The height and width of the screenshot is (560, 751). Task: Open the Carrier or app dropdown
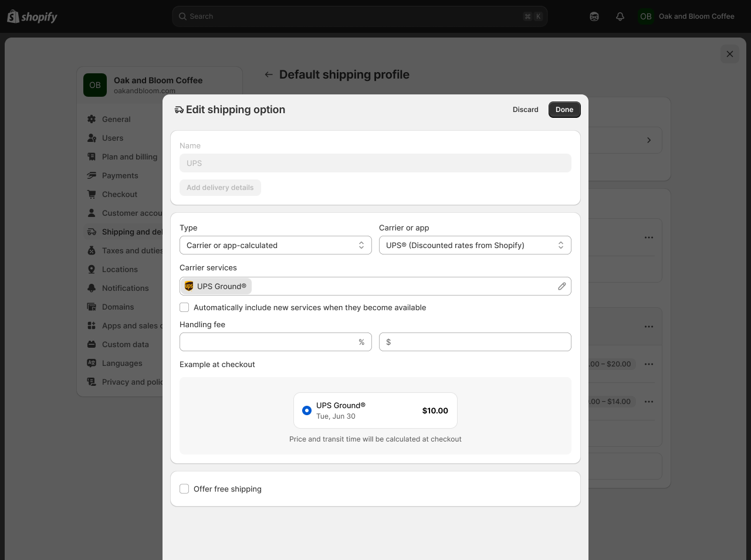coord(475,245)
